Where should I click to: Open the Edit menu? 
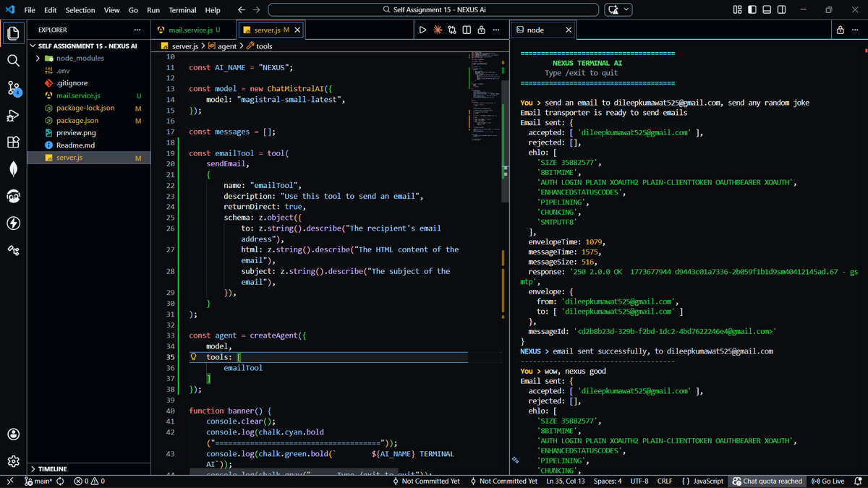click(x=50, y=10)
